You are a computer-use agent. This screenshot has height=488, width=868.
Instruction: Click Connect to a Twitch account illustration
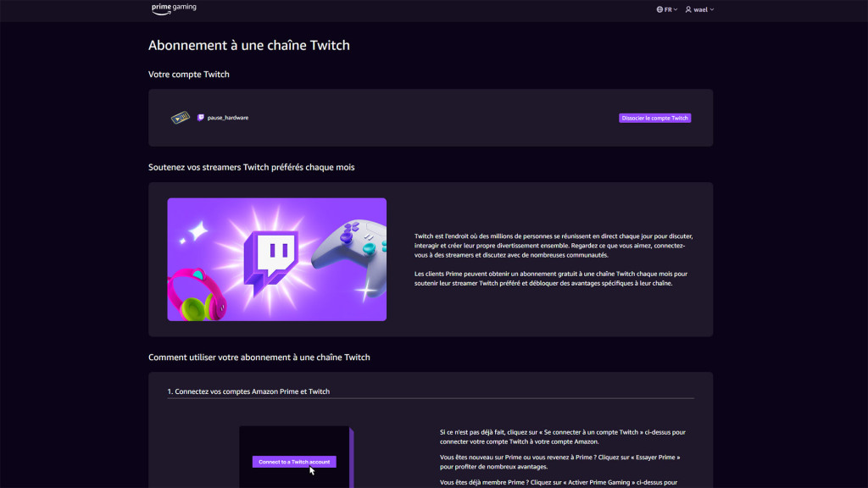pos(296,457)
